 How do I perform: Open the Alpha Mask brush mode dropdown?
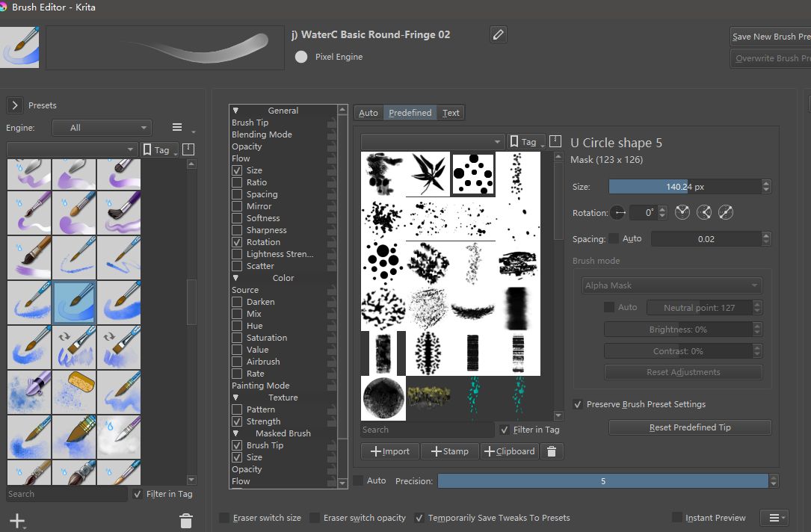[671, 285]
